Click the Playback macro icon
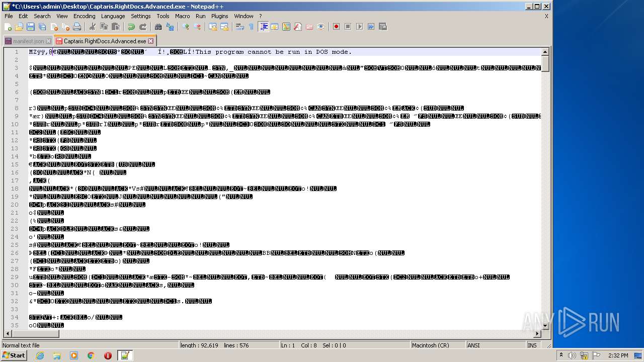 (359, 27)
